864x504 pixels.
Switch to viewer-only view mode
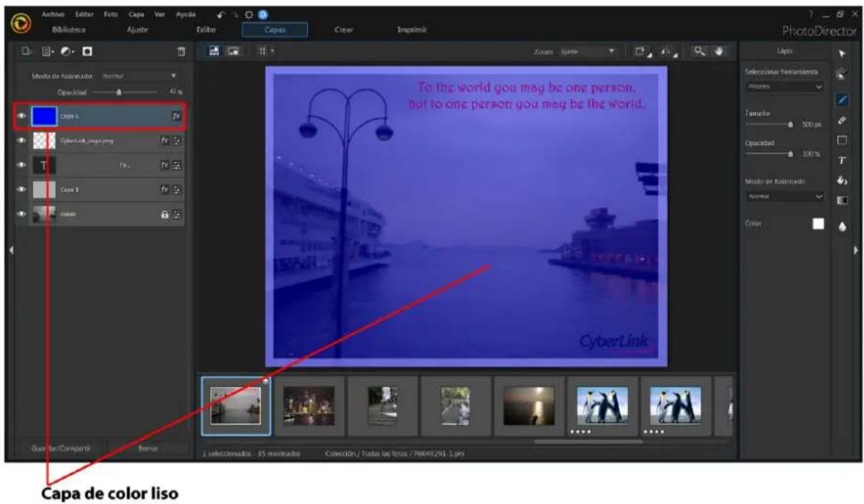coord(233,52)
